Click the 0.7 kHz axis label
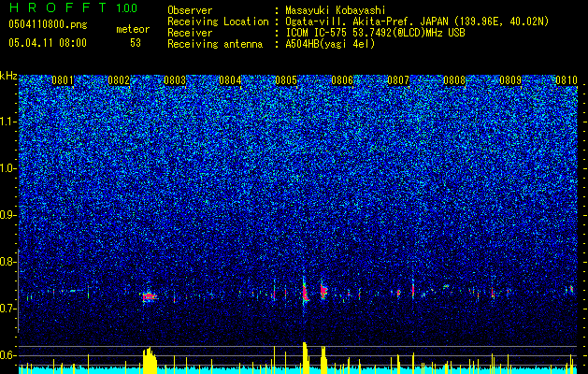This screenshot has width=588, height=374. [8, 309]
